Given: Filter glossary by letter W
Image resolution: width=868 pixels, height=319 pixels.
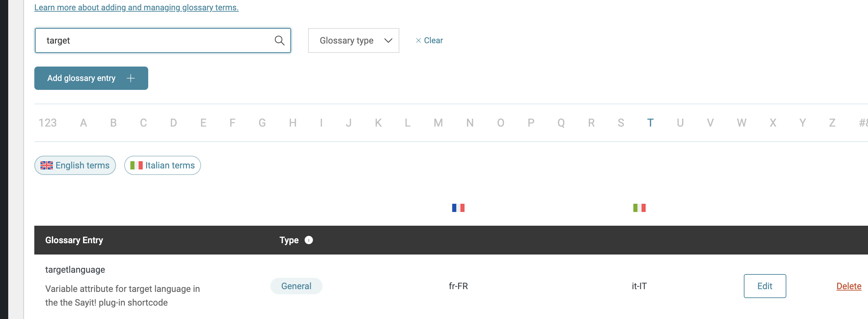Looking at the screenshot, I should pyautogui.click(x=742, y=123).
